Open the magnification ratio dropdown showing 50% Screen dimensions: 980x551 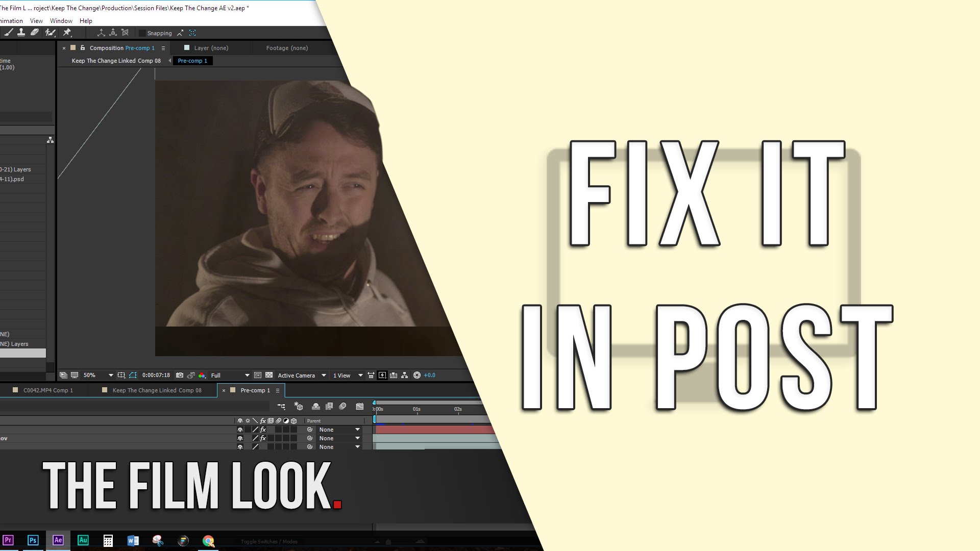click(x=97, y=375)
